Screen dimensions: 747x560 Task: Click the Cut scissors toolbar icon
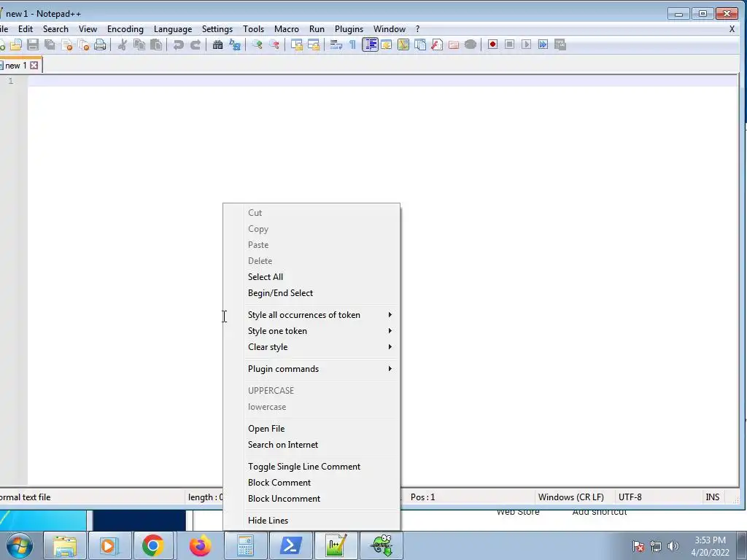(123, 44)
